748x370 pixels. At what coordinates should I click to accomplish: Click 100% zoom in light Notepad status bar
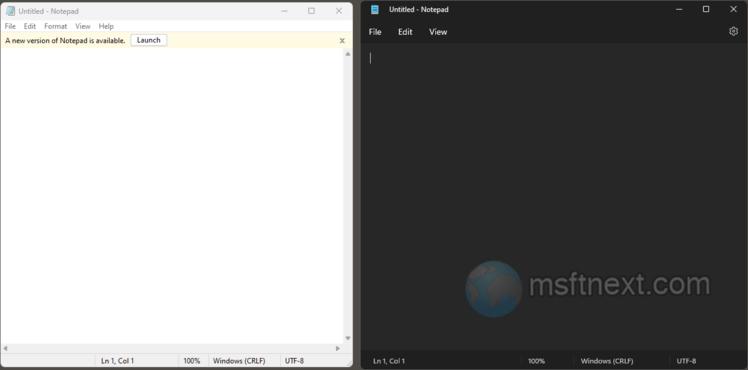click(x=192, y=361)
